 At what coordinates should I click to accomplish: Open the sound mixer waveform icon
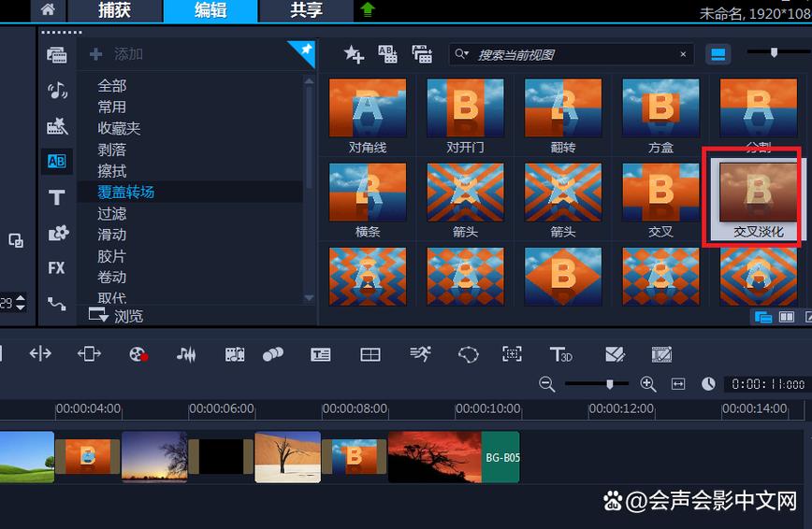tap(186, 354)
